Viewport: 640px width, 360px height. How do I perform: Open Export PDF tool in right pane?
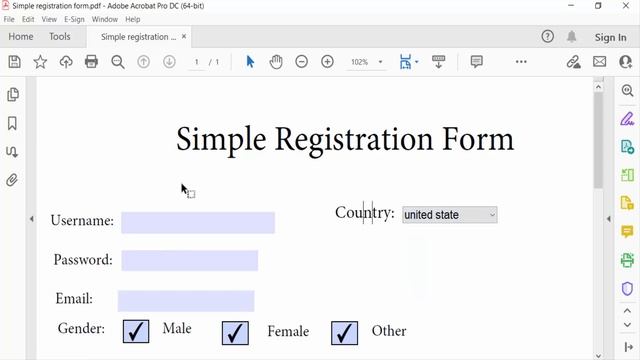pos(627,146)
